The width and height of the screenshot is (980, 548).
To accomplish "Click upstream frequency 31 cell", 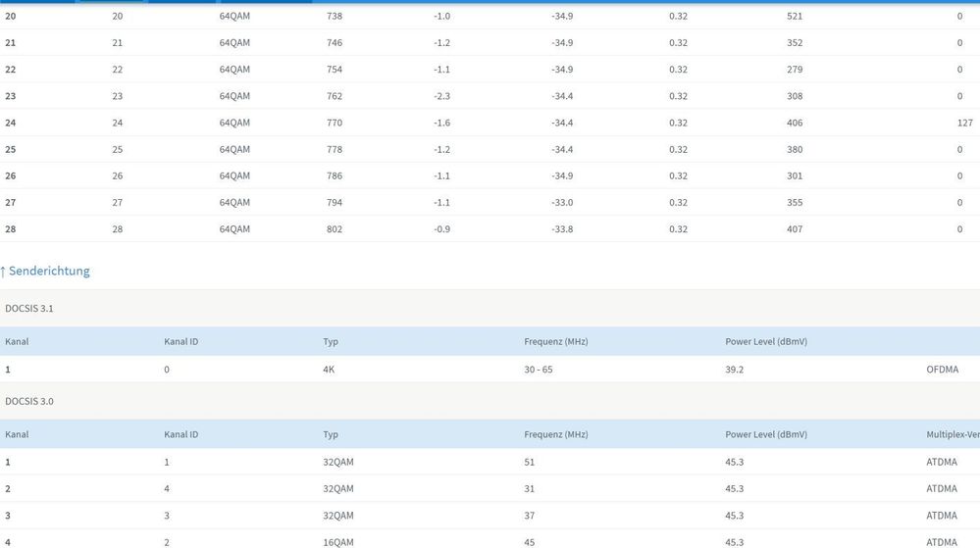I will click(530, 488).
